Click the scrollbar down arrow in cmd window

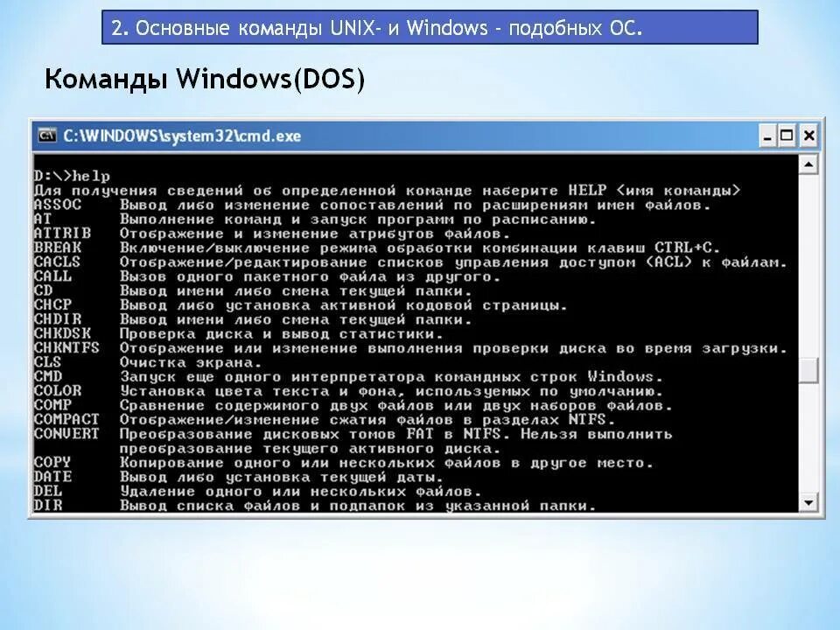click(x=808, y=503)
